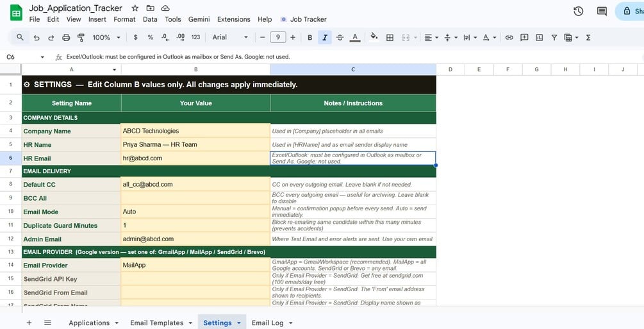Click the font size field
Screen dimensions: 644x329
pyautogui.click(x=278, y=37)
